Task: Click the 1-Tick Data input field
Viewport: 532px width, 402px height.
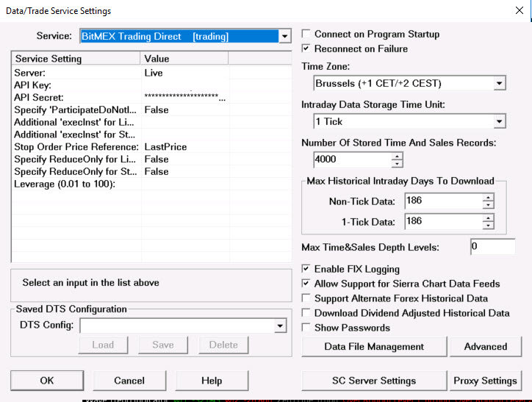Action: click(443, 221)
